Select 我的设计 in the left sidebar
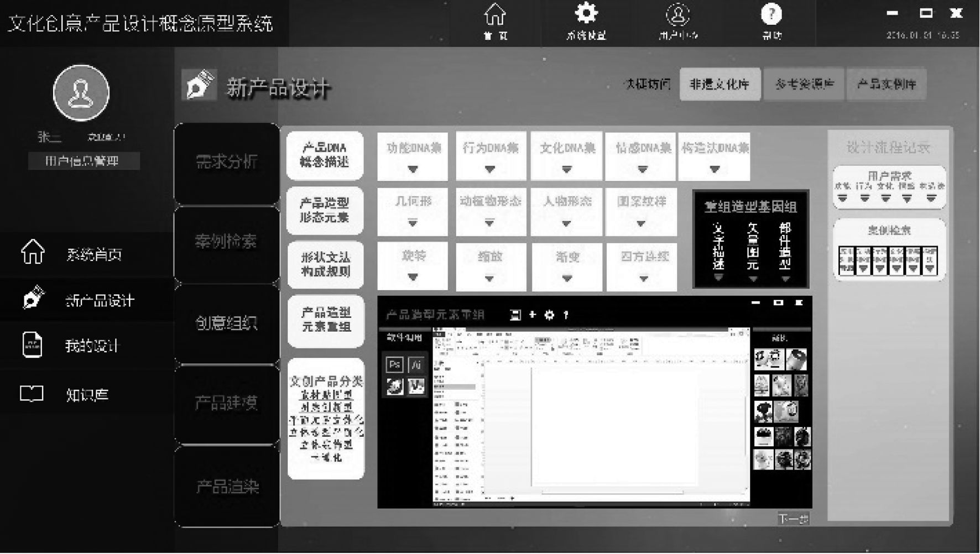 (91, 346)
